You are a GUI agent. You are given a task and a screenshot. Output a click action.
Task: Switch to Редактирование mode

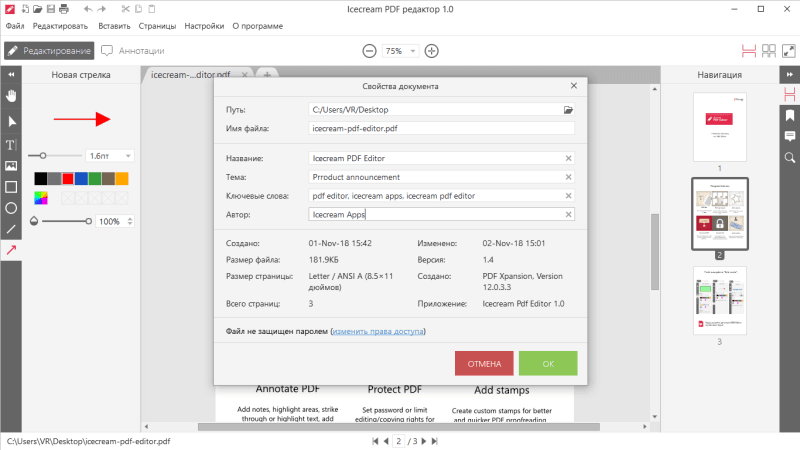(49, 51)
